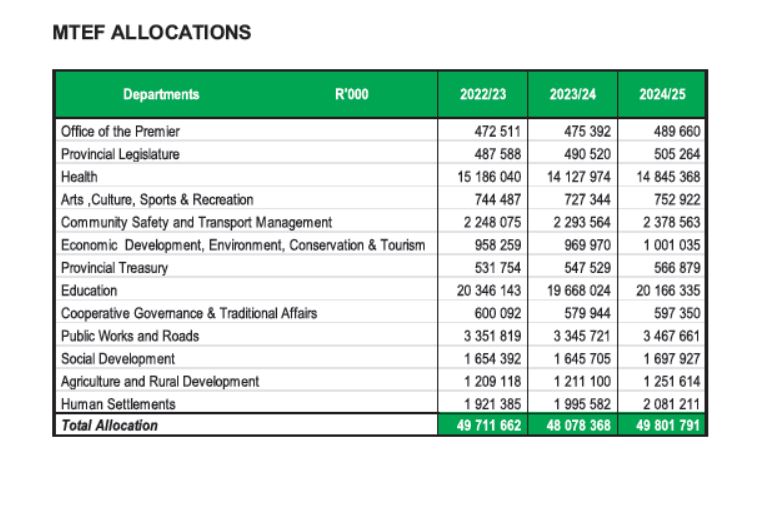This screenshot has height=507, width=768.
Task: Select Arts value 744 487
Action: coord(497,200)
